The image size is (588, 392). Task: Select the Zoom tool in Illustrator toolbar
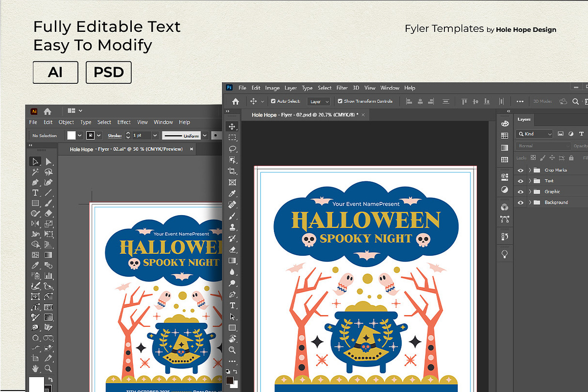(49, 368)
